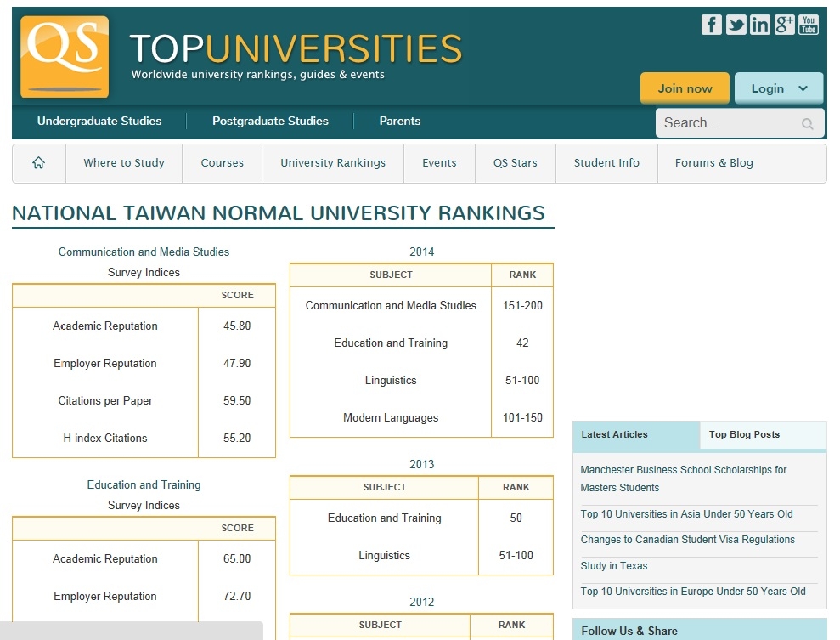Open Study in Texas article
Screen dimensions: 840x640
click(x=614, y=566)
